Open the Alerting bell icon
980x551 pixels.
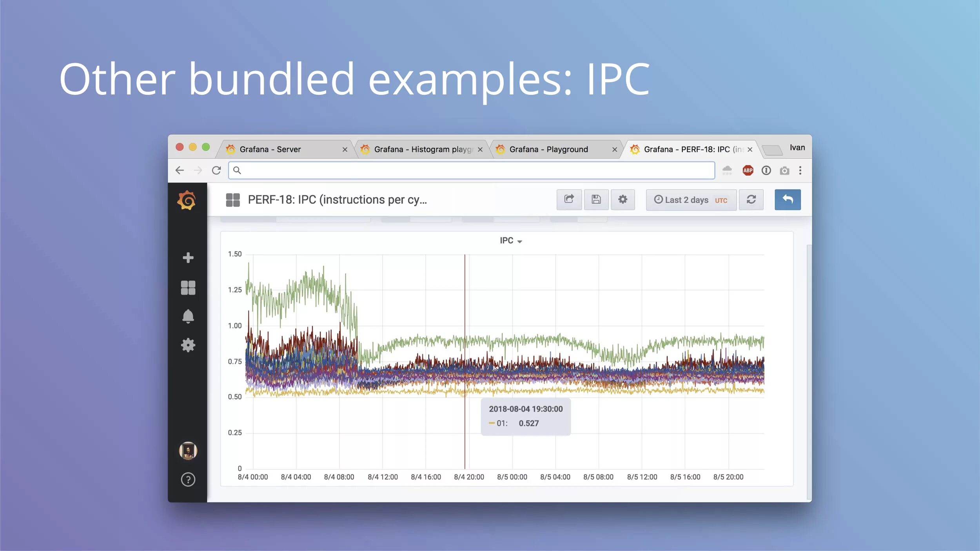188,316
